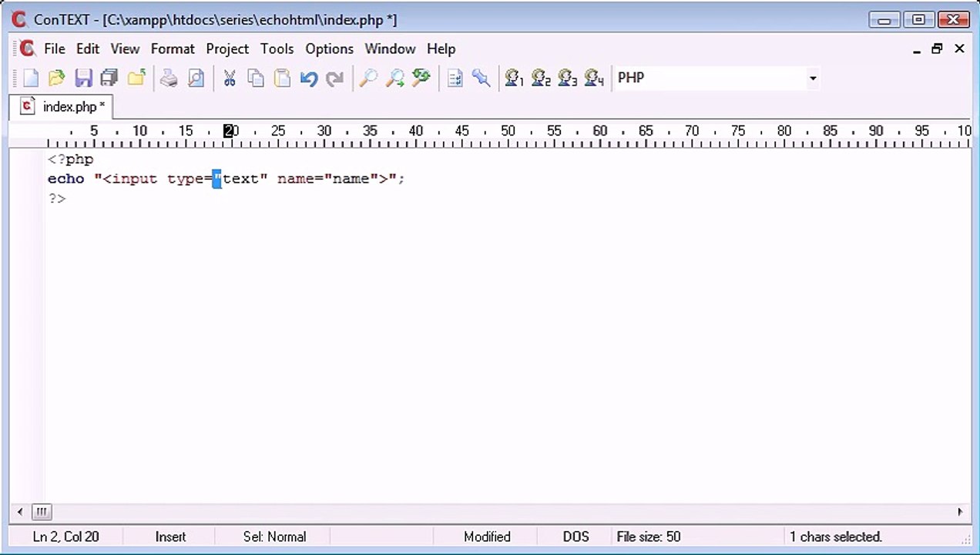
Task: Open Find with the magnifier icon
Action: [368, 78]
